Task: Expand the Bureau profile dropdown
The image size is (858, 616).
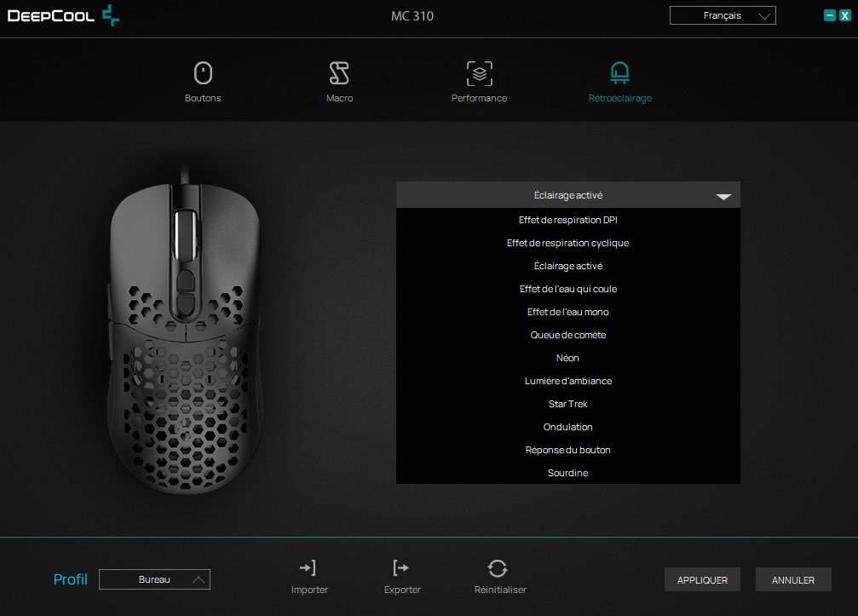Action: click(154, 579)
